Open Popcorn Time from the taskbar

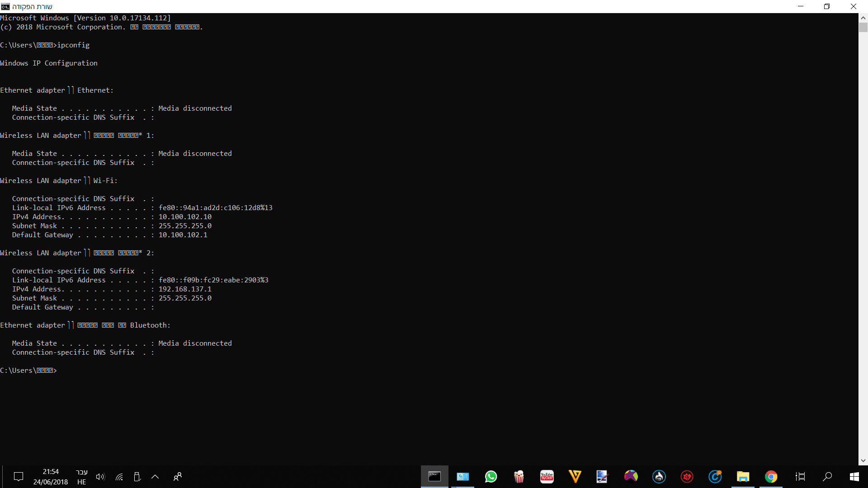519,477
